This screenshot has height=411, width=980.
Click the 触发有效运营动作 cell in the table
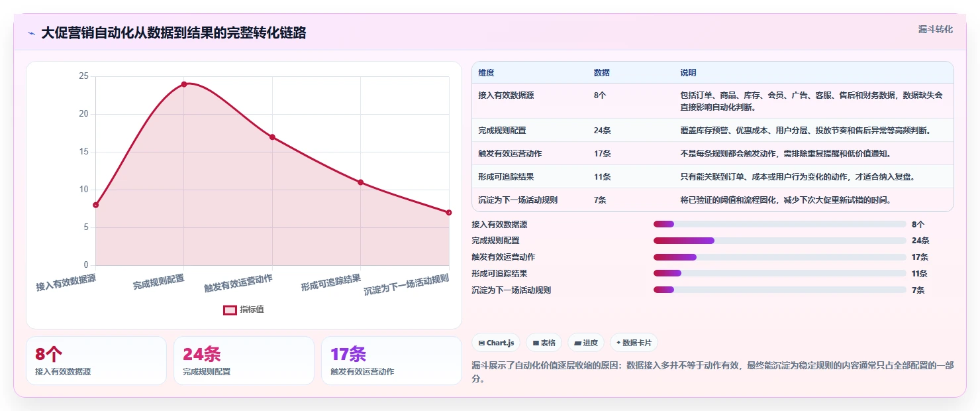[510, 154]
